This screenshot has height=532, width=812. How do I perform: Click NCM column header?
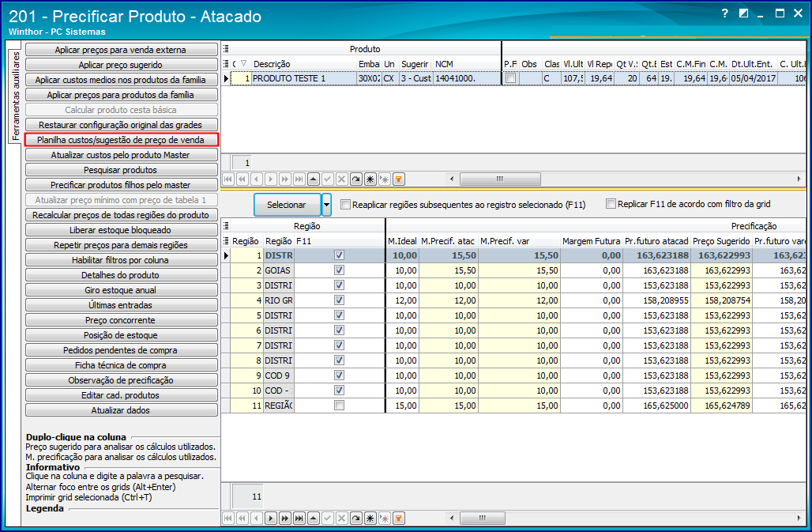click(466, 64)
